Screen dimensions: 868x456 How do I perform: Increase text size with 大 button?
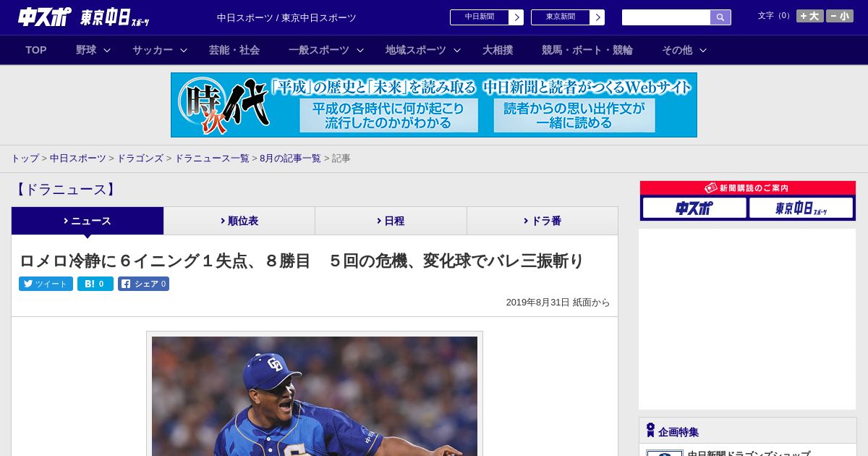tap(809, 16)
